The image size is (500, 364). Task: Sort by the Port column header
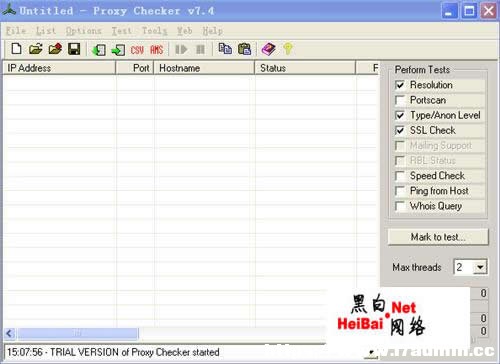pos(135,68)
